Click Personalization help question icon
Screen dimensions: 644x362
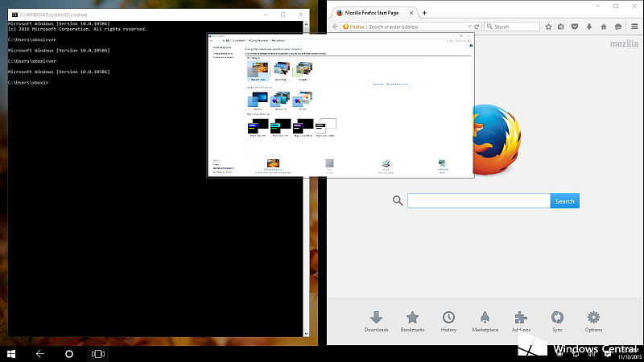pos(471,46)
